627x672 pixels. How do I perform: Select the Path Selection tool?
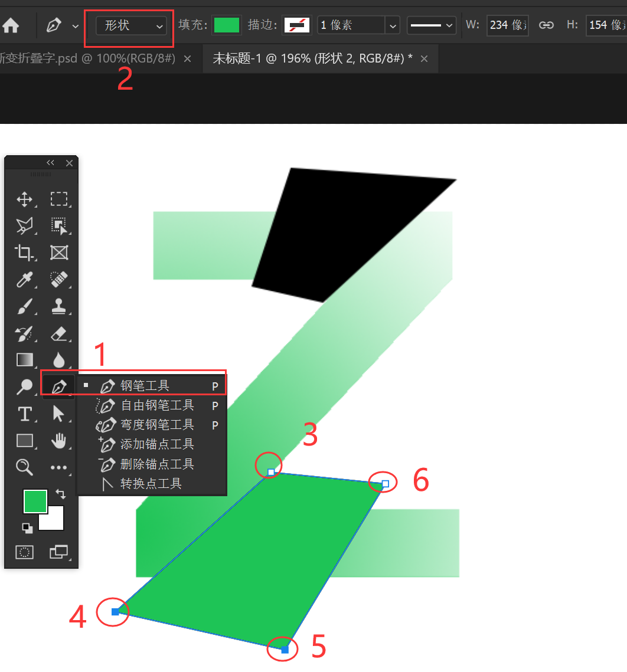coord(59,414)
